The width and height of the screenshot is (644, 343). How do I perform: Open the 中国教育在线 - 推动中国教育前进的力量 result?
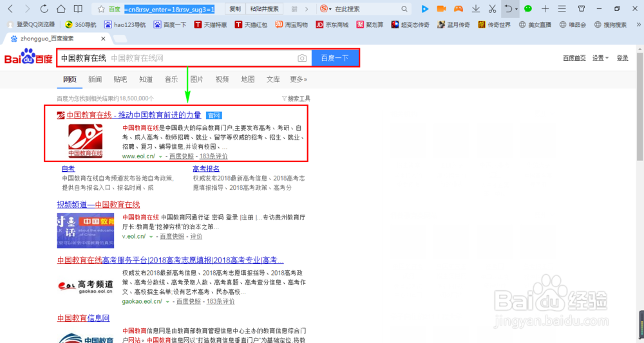coord(134,115)
